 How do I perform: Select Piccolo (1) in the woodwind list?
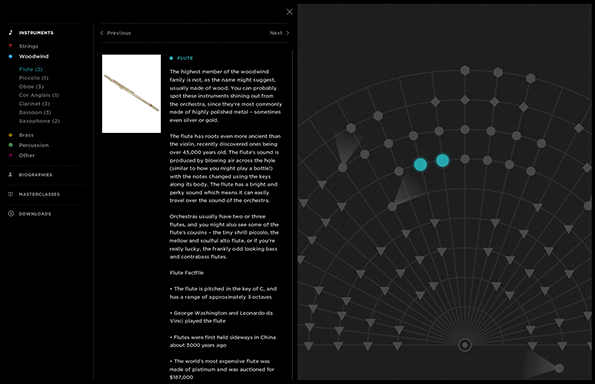coord(34,78)
